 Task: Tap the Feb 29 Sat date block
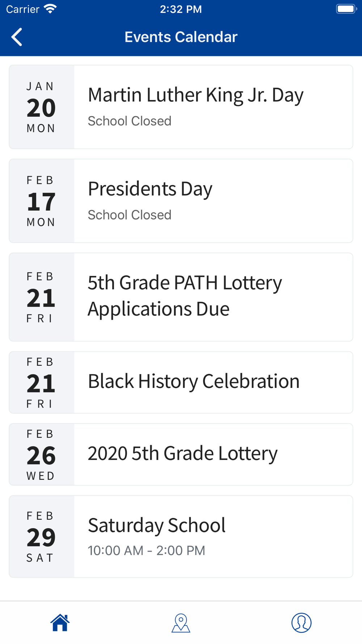click(41, 536)
